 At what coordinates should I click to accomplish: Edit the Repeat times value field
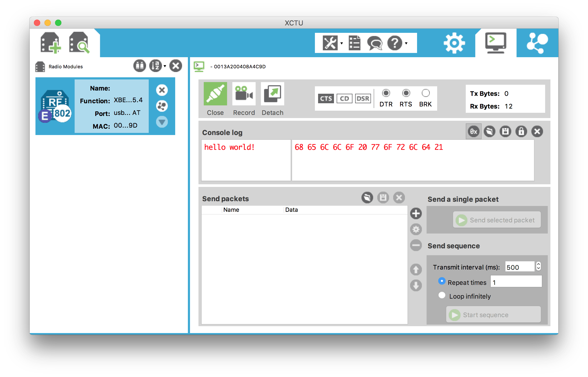pos(516,282)
